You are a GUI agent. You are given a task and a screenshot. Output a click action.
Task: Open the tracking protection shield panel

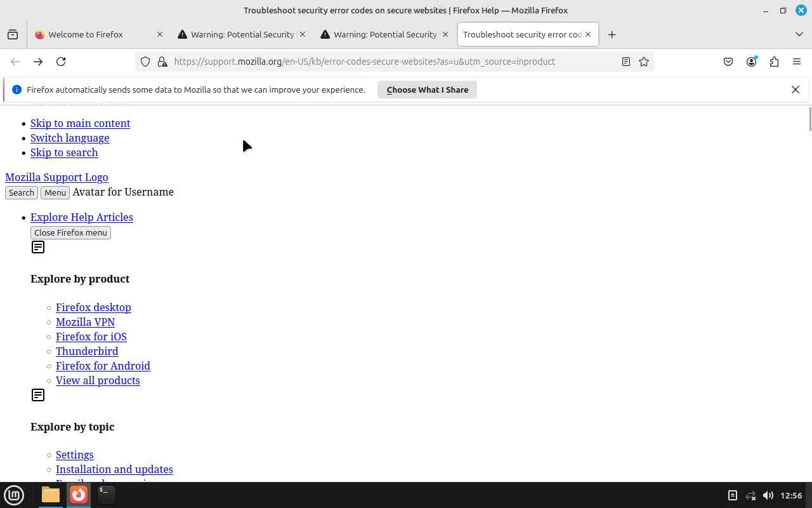pyautogui.click(x=145, y=62)
